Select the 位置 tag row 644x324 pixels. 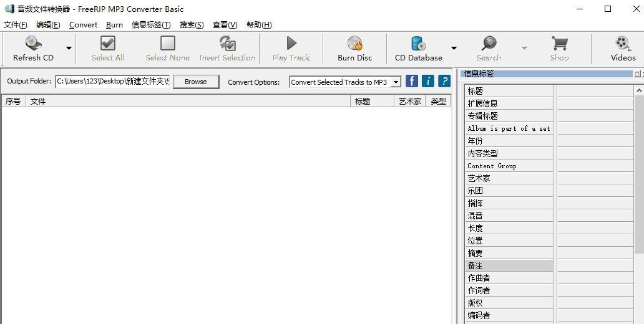click(x=509, y=241)
